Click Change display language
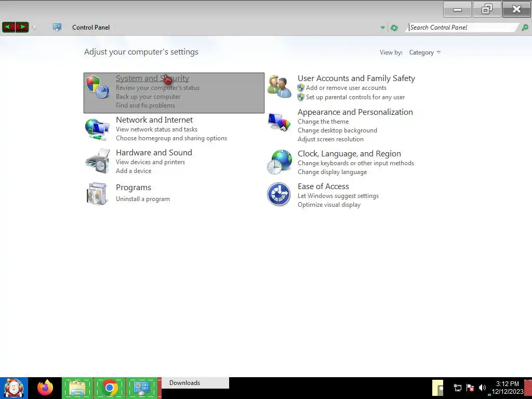The image size is (532, 399). [x=332, y=172]
